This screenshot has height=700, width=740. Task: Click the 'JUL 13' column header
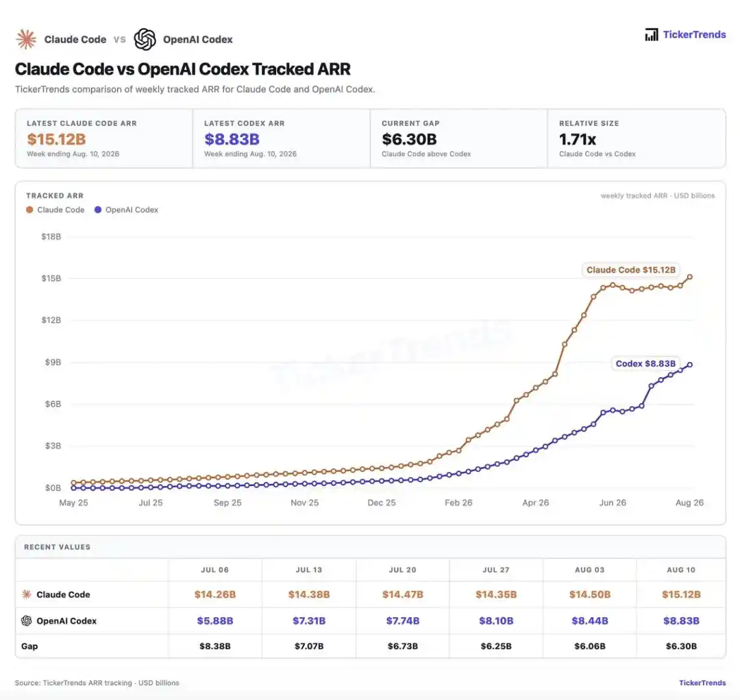pos(308,570)
